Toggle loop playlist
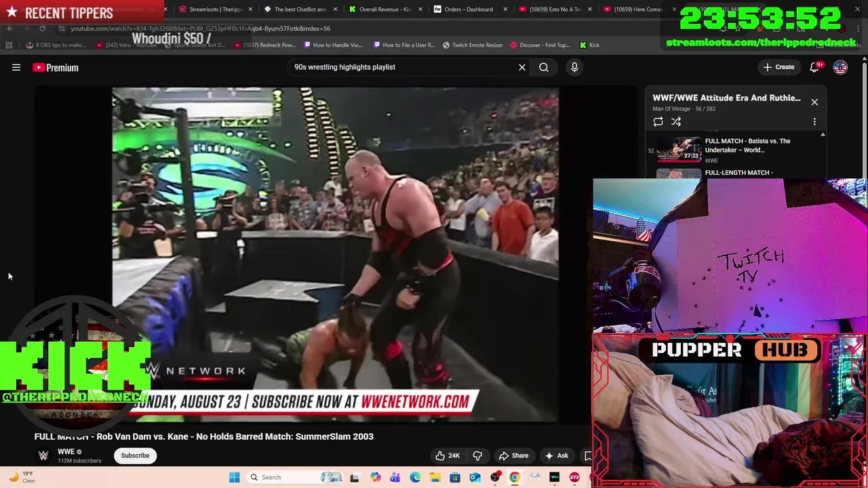 click(x=658, y=121)
